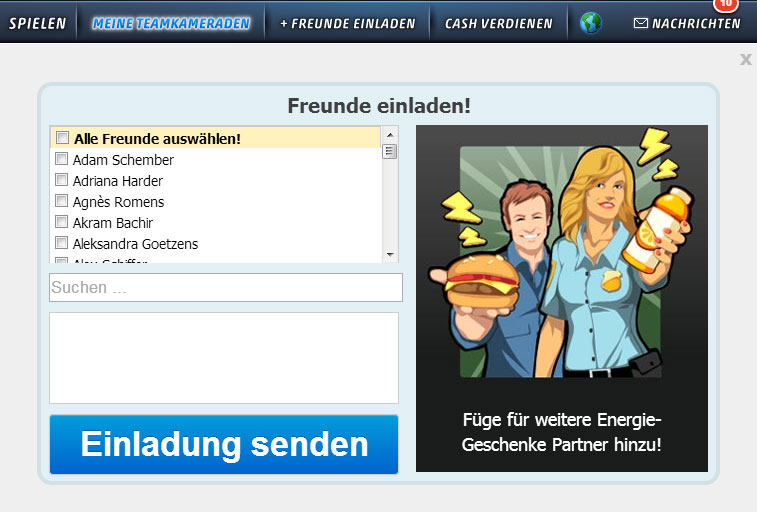Close the invite dialog with X
The image size is (757, 512).
tap(746, 59)
